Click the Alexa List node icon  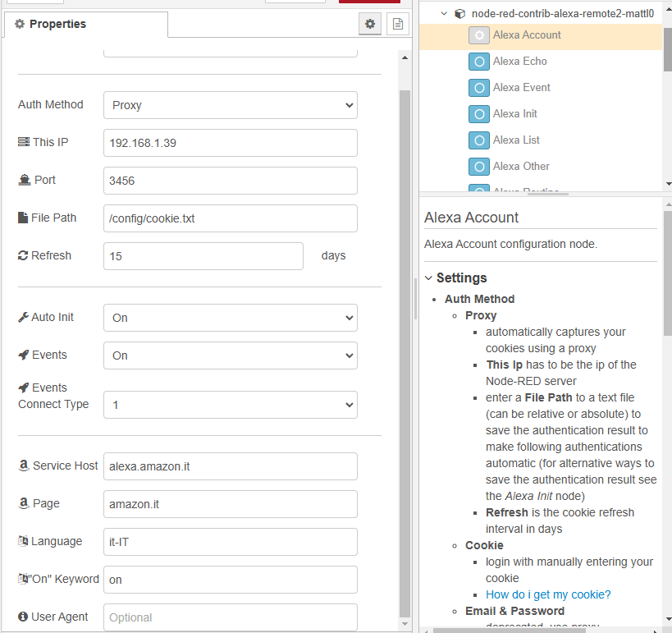(x=479, y=140)
